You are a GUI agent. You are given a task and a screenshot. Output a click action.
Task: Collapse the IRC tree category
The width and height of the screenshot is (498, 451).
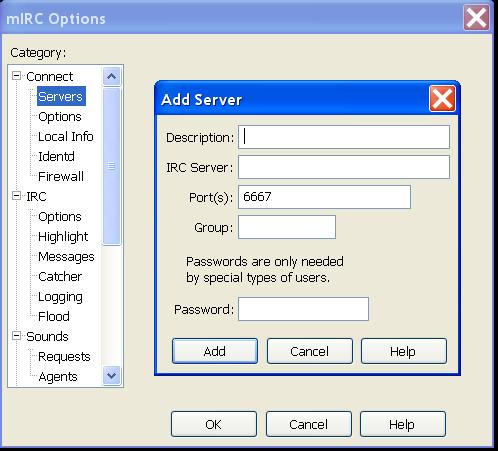(16, 196)
